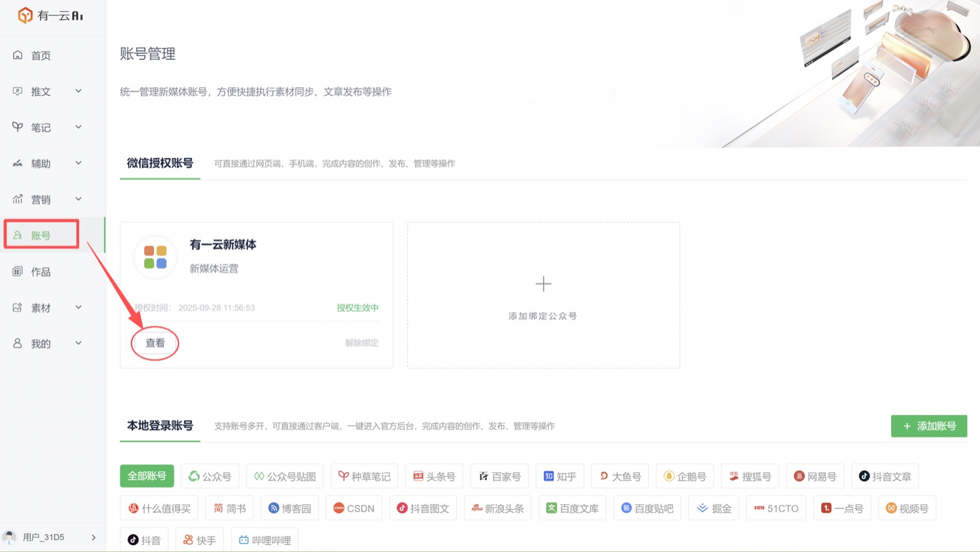Filter accounts by 公众号贴图
This screenshot has height=552, width=980.
[285, 476]
